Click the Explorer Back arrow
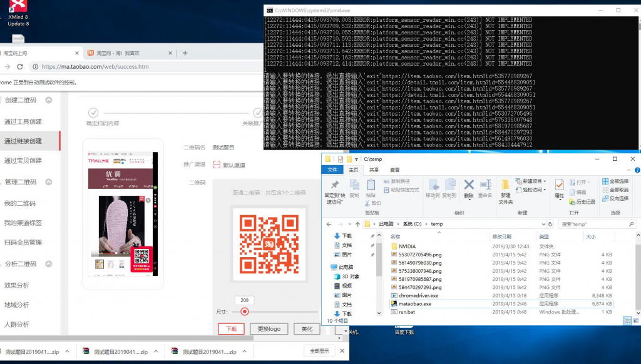641x364 pixels. pos(329,224)
